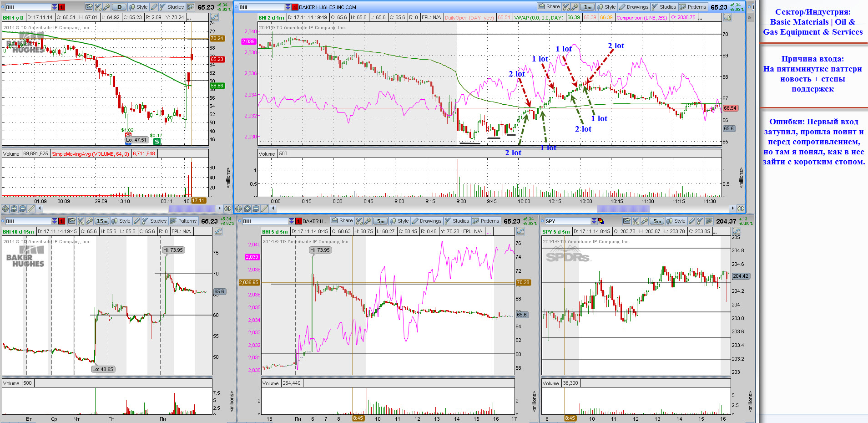
Task: Open chart settings wrench on daily chart
Action: pos(107,7)
